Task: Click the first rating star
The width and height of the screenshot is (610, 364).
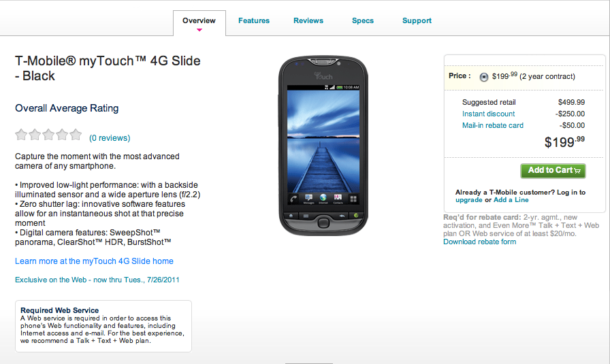Action: coord(21,135)
